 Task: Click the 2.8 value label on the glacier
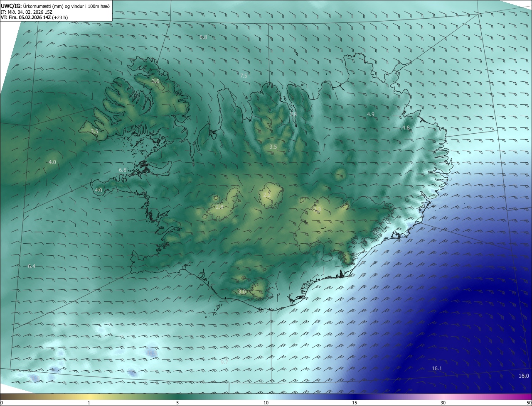coord(219,207)
